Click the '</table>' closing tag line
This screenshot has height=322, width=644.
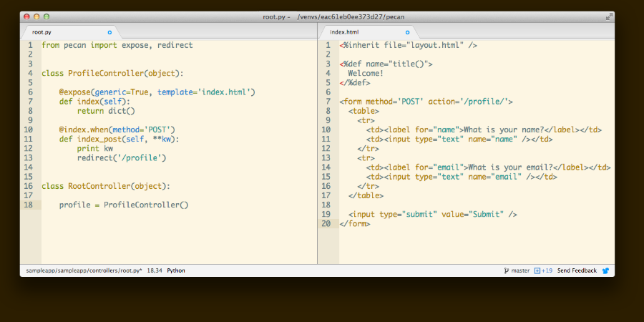[366, 195]
